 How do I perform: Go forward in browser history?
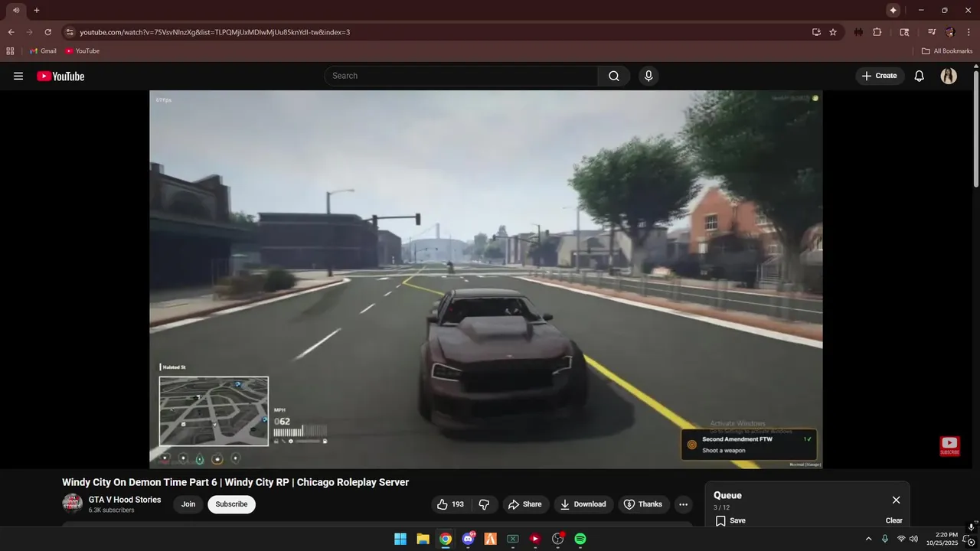(x=29, y=32)
